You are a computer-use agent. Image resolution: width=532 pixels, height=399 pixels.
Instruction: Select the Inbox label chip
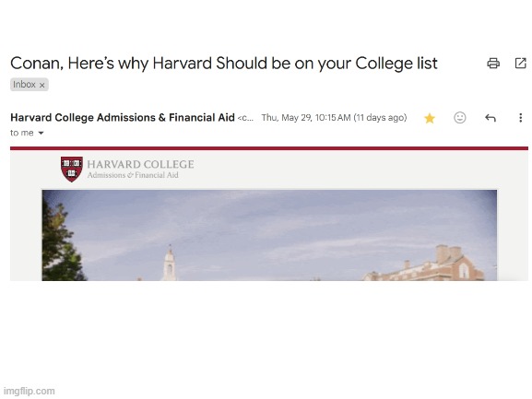(30, 85)
